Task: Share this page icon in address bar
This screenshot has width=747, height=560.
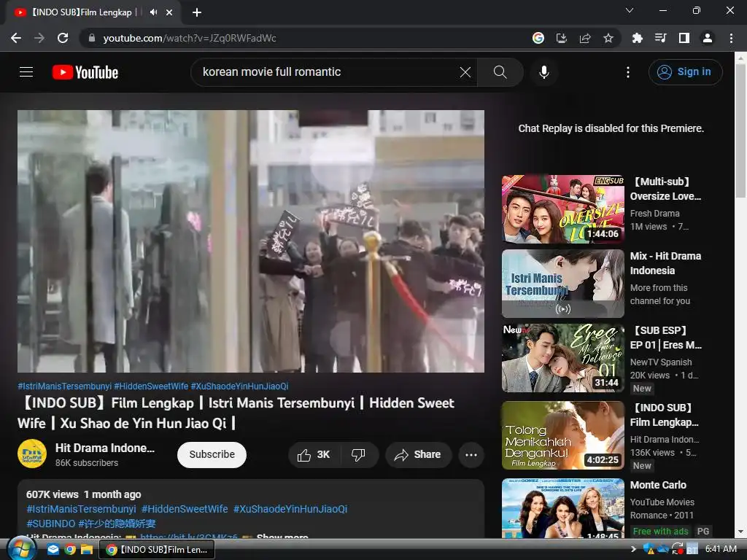Action: [x=585, y=38]
